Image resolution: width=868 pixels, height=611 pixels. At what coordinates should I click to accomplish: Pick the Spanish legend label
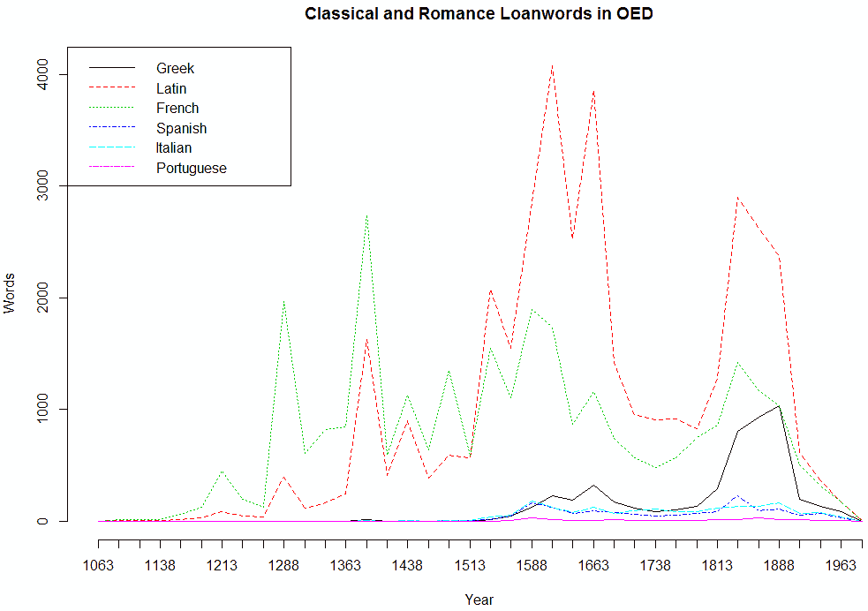tap(181, 128)
